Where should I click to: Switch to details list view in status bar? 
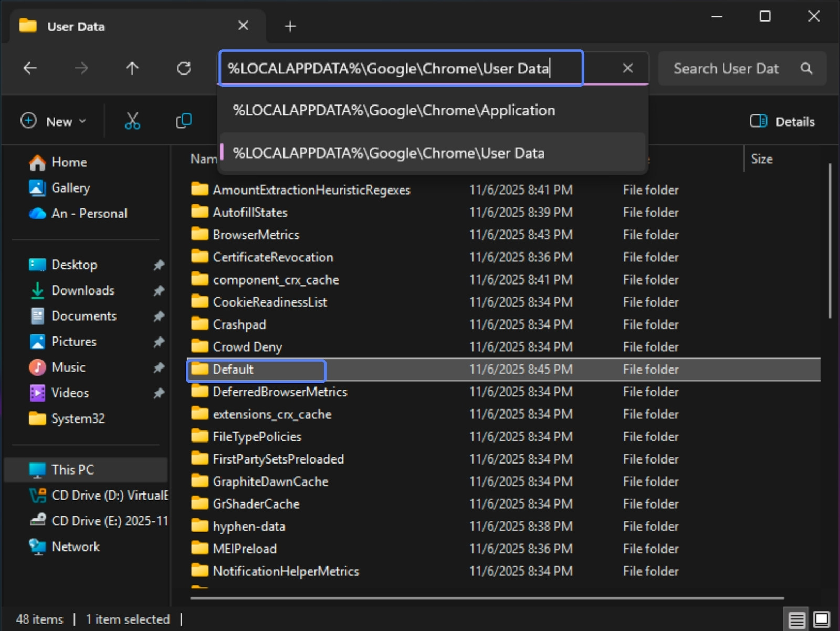796,620
